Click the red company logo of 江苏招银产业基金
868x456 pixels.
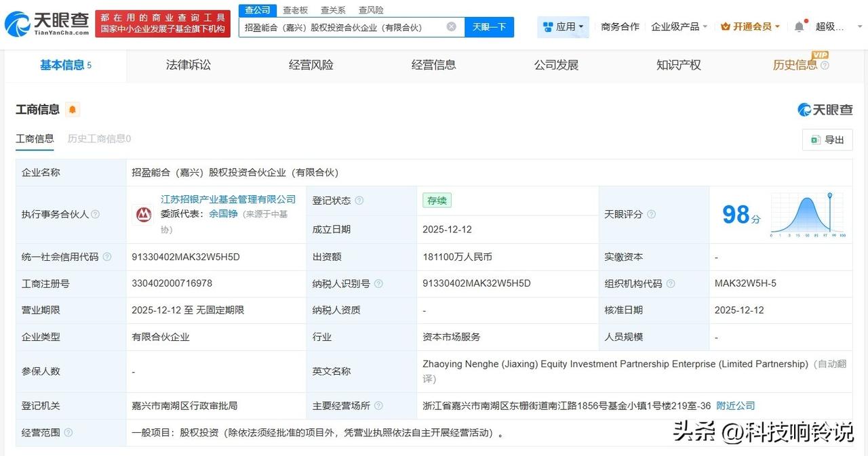(143, 215)
